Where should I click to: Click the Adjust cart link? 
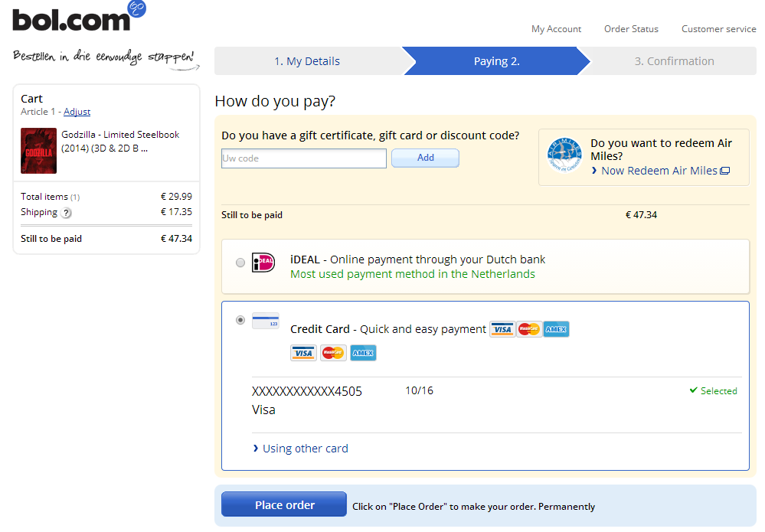click(x=77, y=112)
